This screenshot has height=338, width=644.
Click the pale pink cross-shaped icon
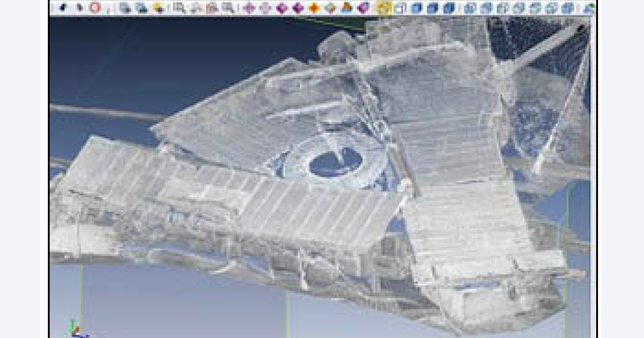[x=265, y=8]
